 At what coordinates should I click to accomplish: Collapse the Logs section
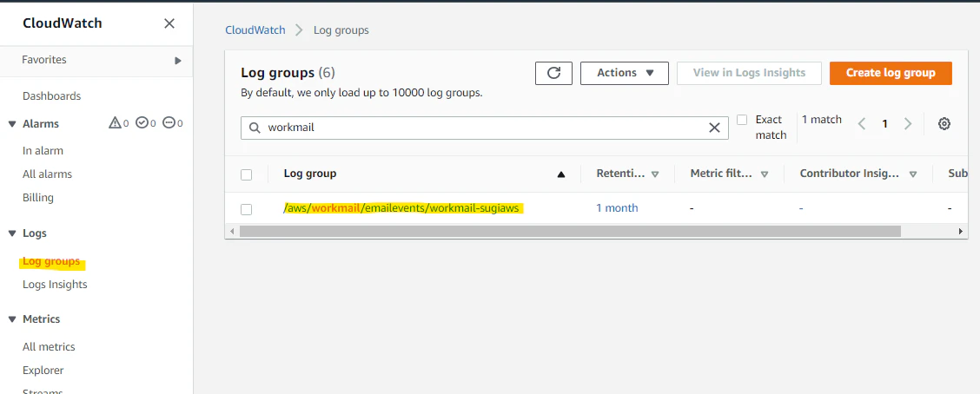[12, 233]
